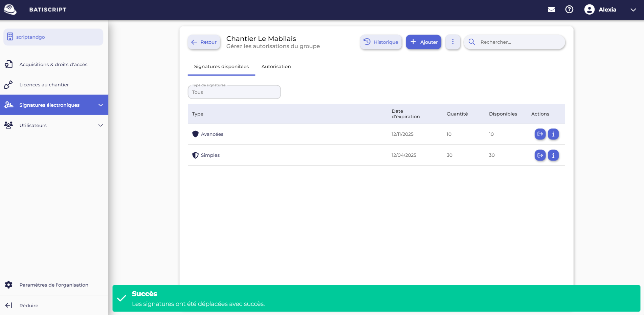
Task: Click the Avancées row label
Action: pyautogui.click(x=212, y=134)
